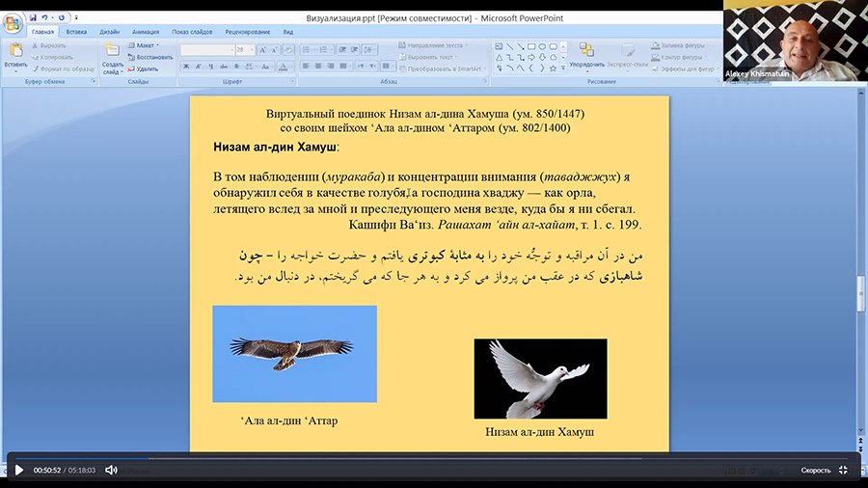Viewport: 868px width, 488px height.
Task: Open the Контур фигуры shape outline menu
Action: [679, 57]
